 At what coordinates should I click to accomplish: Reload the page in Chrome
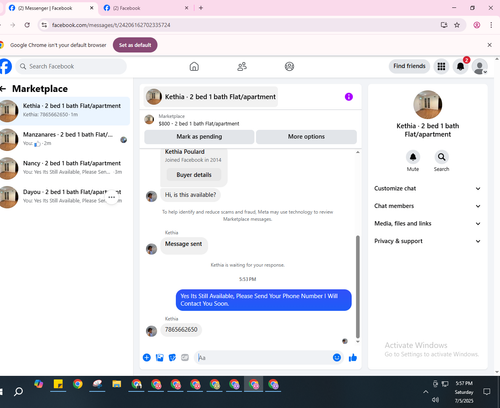pyautogui.click(x=27, y=25)
